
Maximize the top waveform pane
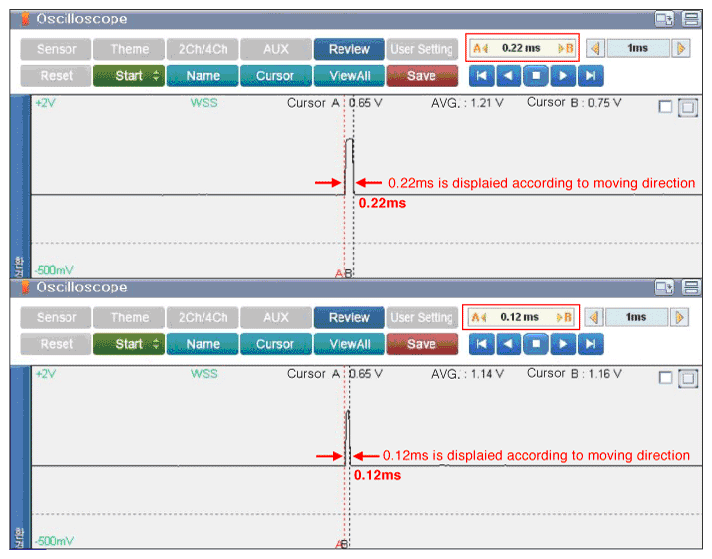pos(688,108)
